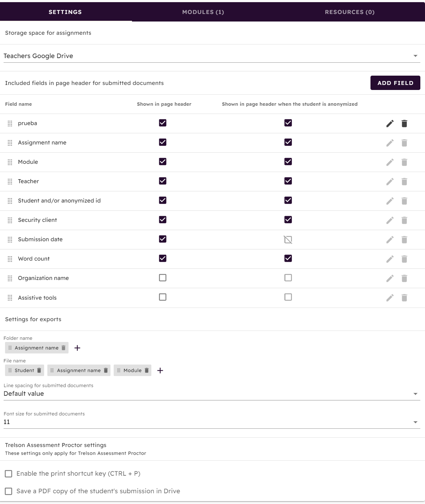Click the ADD FIELD button

coord(395,83)
